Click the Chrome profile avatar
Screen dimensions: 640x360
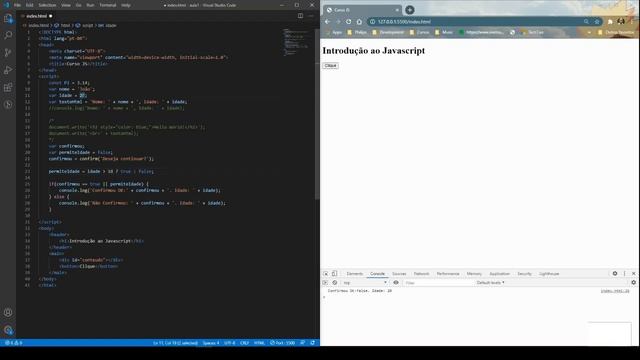[x=621, y=21]
